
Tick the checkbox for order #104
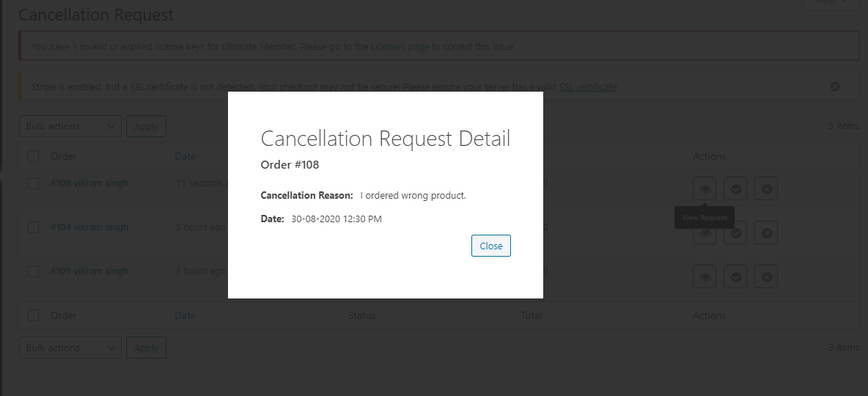coord(33,227)
